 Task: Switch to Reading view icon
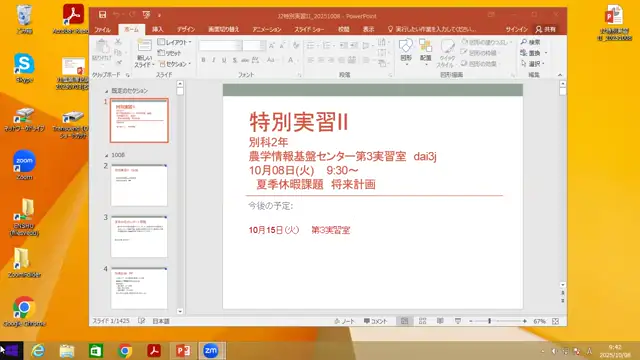[440, 321]
